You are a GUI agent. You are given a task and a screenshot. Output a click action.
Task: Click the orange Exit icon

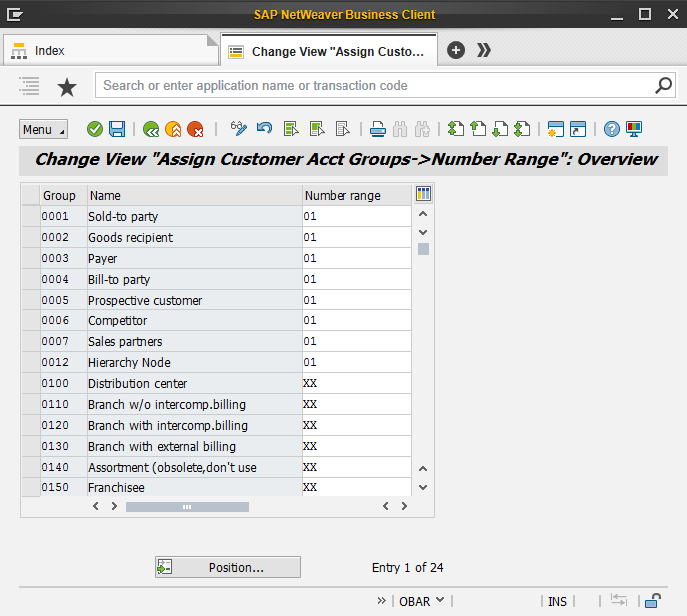[x=173, y=129]
